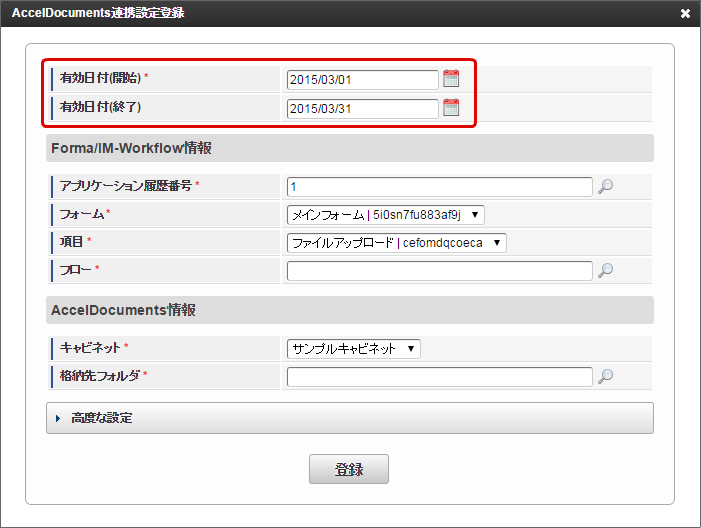
Task: Click the フォーム label
Action: [x=82, y=214]
